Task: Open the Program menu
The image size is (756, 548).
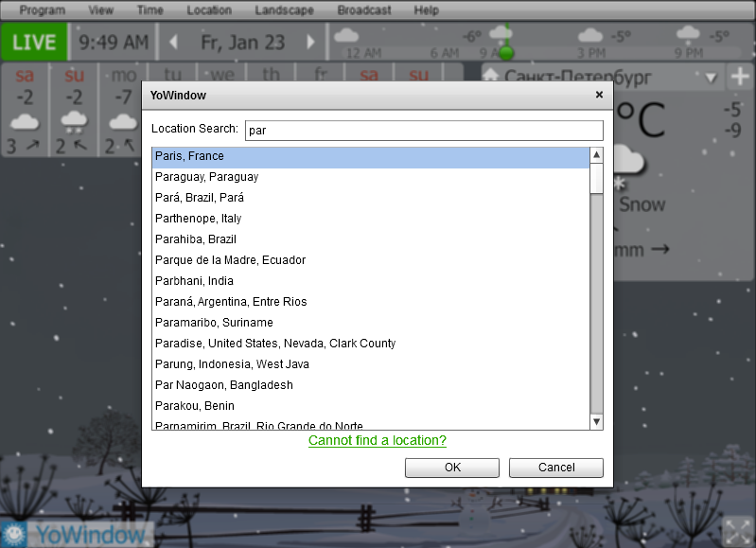Action: [x=42, y=10]
